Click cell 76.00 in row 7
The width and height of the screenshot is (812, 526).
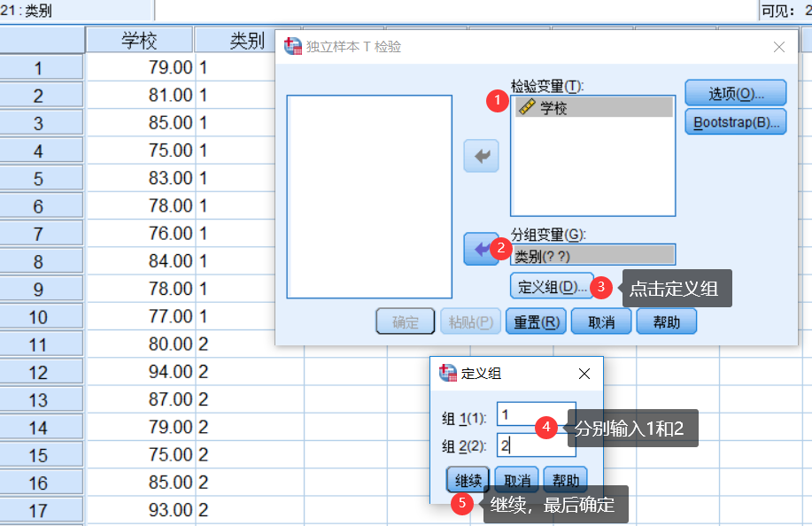[x=140, y=233]
